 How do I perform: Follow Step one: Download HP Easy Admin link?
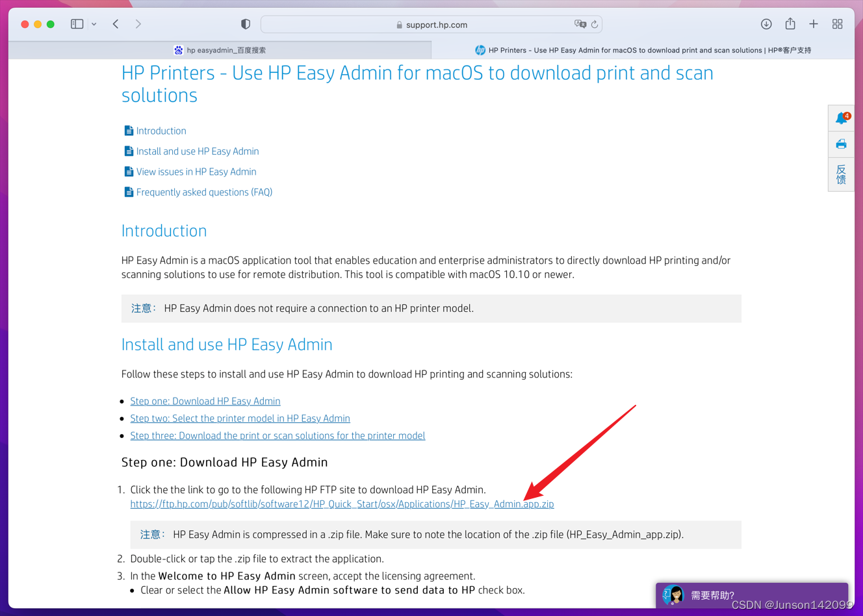[205, 402]
